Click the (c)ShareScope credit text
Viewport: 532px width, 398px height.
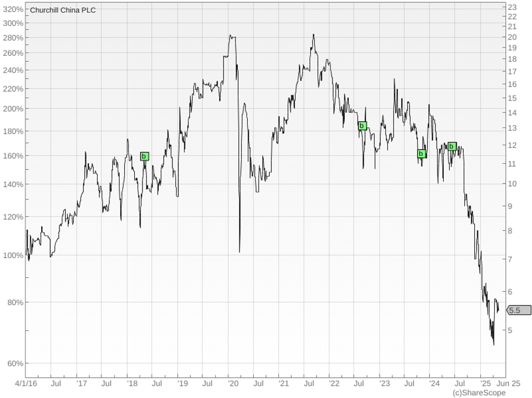pos(478,393)
